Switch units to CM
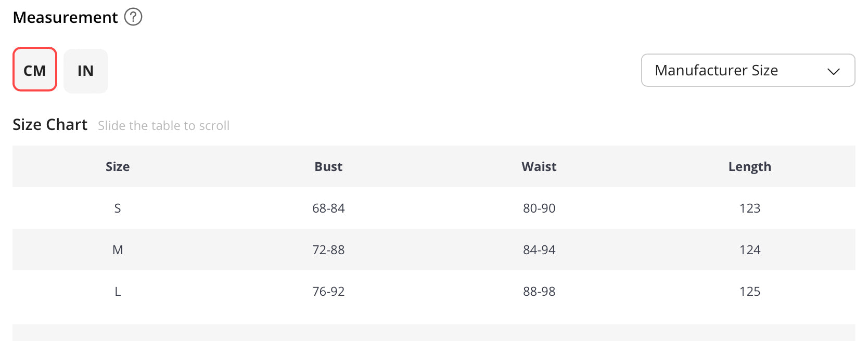Image resolution: width=868 pixels, height=341 pixels. click(35, 69)
